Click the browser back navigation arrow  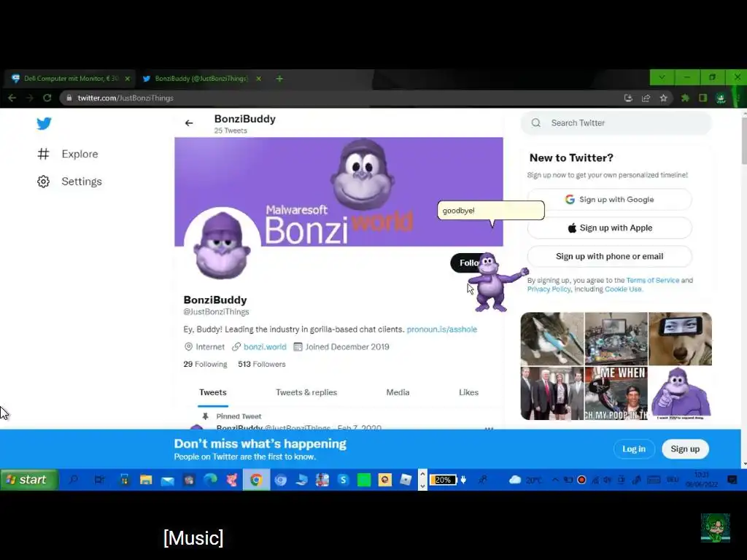click(x=12, y=98)
